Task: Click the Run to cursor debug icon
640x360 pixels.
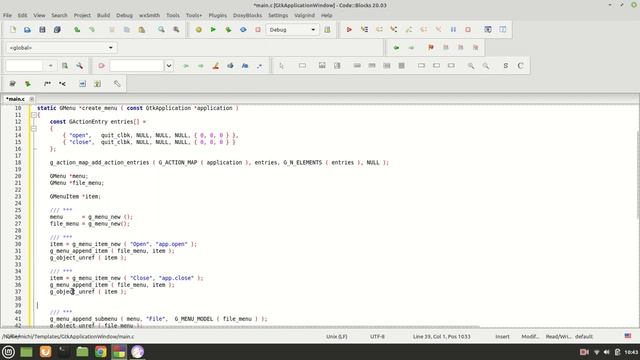Action: (x=364, y=29)
